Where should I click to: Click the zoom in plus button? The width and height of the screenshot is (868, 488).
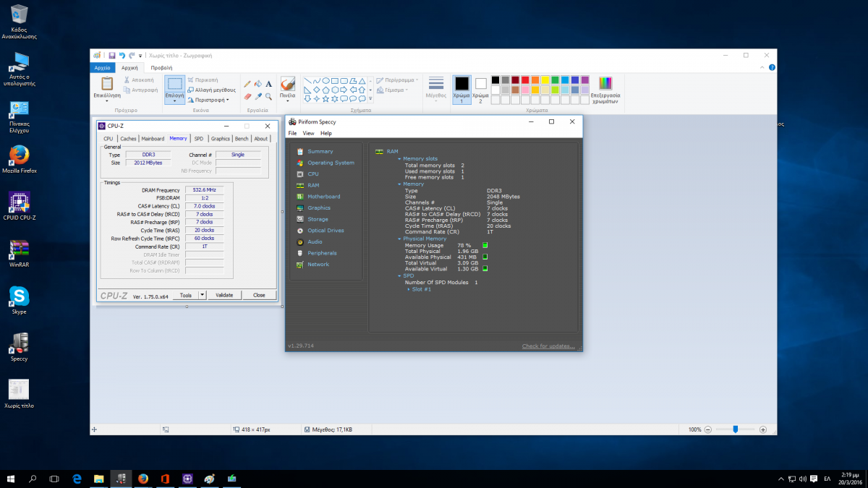762,429
